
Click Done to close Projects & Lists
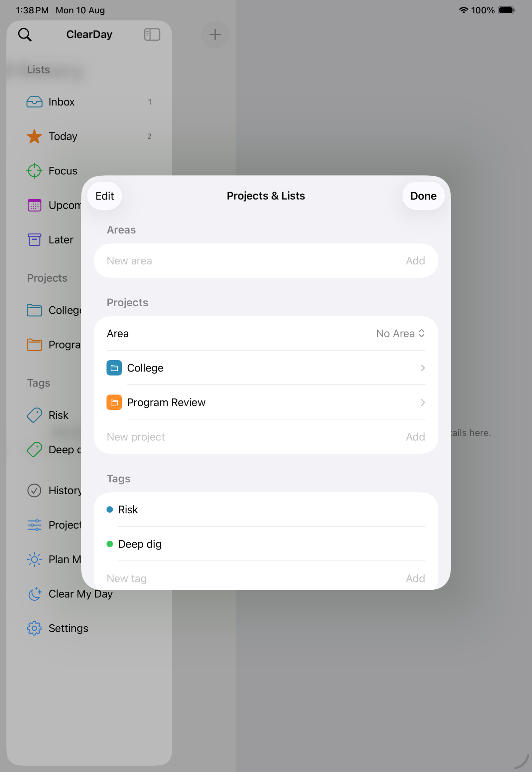pyautogui.click(x=423, y=196)
